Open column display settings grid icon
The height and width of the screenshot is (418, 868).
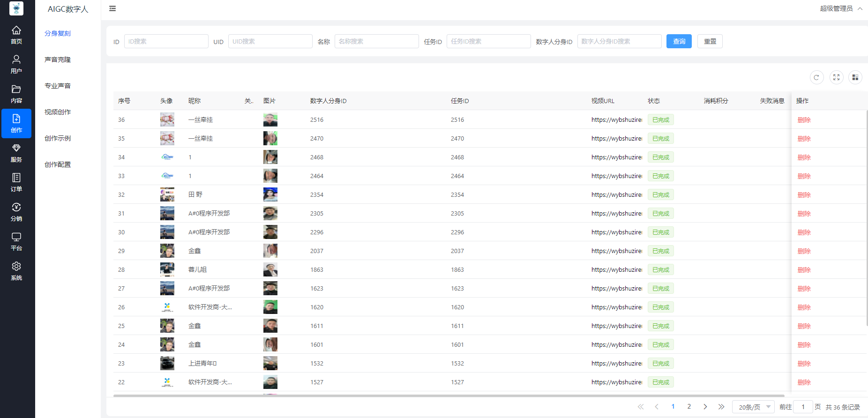click(855, 77)
